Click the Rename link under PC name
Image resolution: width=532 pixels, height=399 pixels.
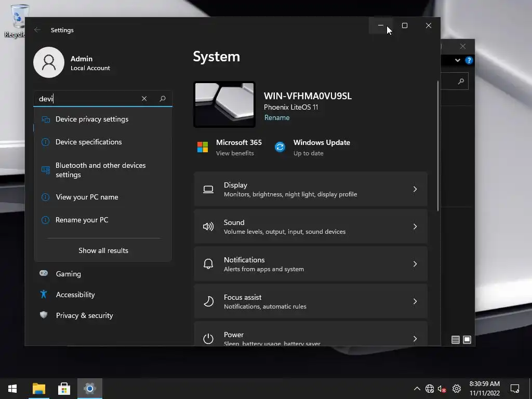(277, 117)
